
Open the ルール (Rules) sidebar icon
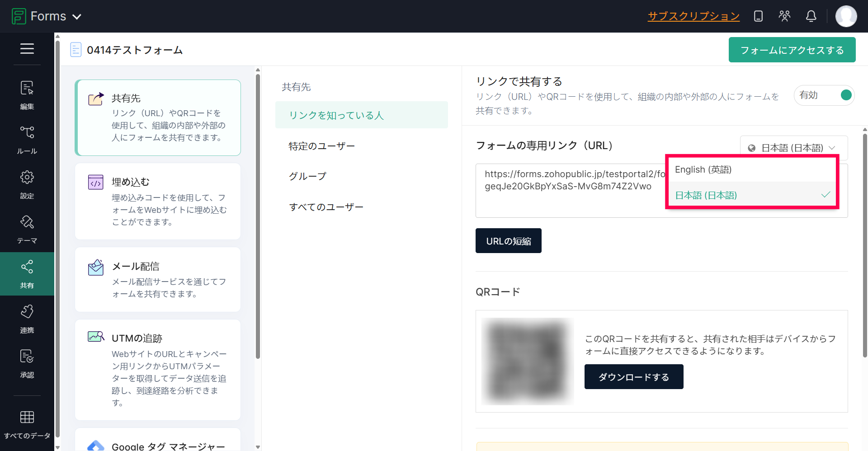click(27, 139)
